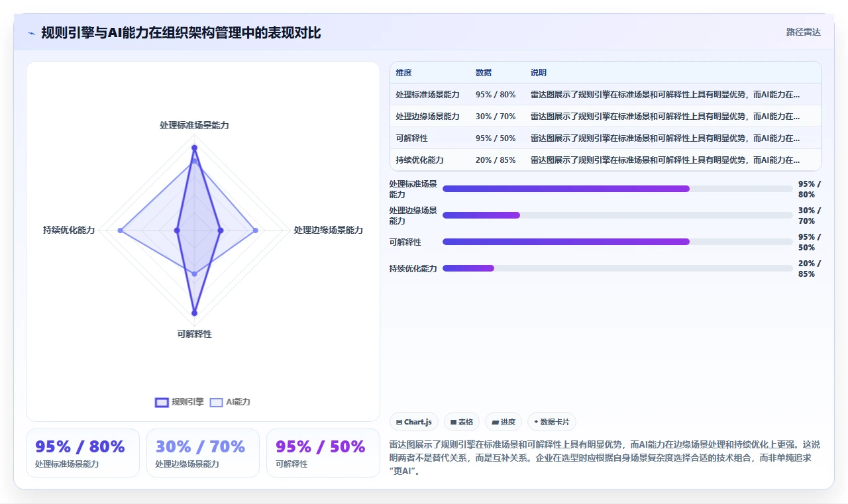The height and width of the screenshot is (504, 848).
Task: Click the 说明 column header
Action: (x=539, y=73)
